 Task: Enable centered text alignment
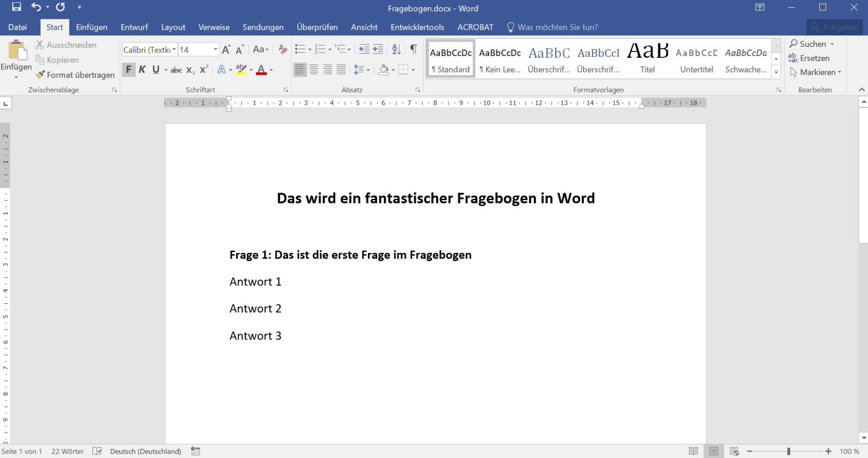coord(313,69)
